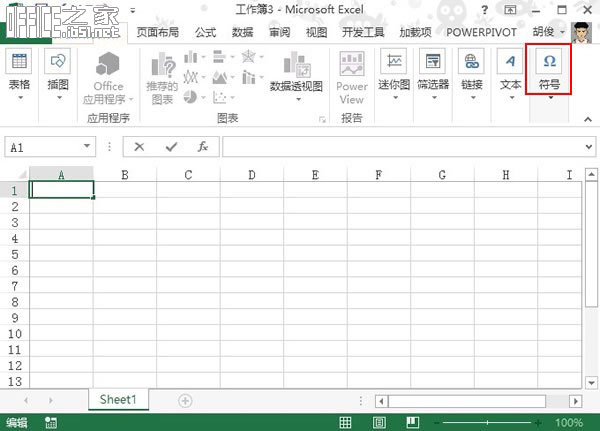This screenshot has width=600, height=431.
Task: Open the 公式 tab
Action: click(205, 32)
